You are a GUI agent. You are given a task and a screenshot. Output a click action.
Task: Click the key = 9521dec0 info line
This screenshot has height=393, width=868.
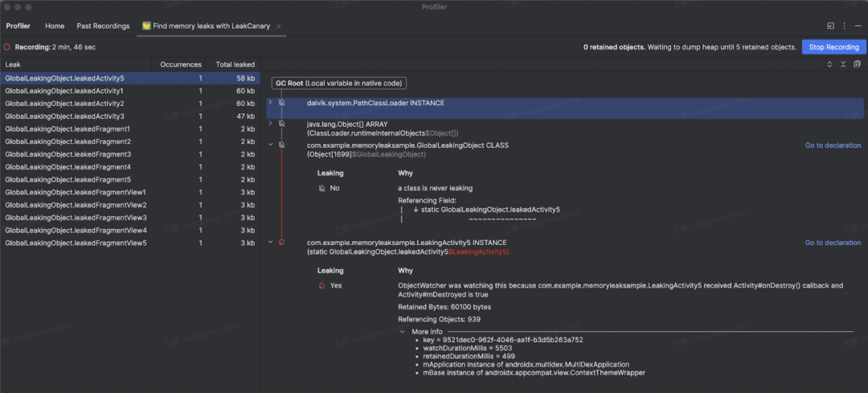point(502,340)
